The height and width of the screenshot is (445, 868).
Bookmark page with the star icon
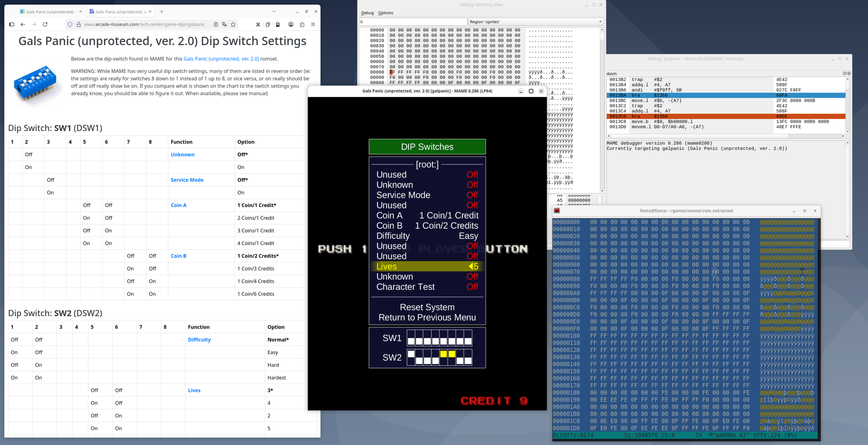[x=233, y=24]
